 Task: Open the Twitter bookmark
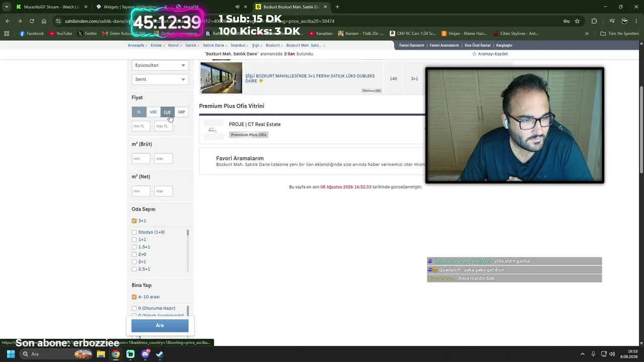click(x=88, y=34)
